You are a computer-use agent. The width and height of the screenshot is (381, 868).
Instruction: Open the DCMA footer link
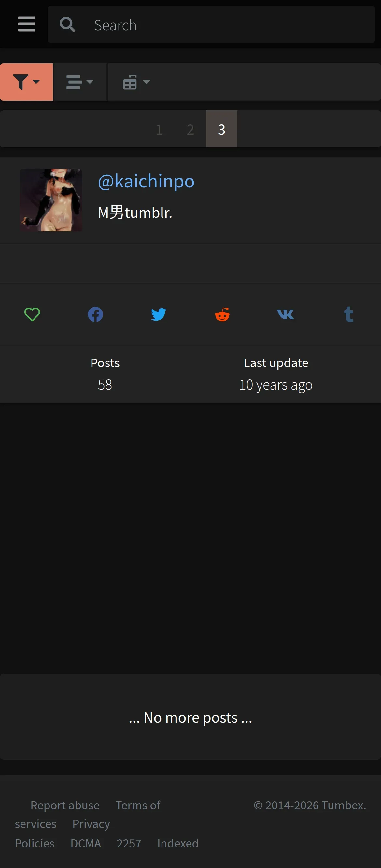coord(86,843)
